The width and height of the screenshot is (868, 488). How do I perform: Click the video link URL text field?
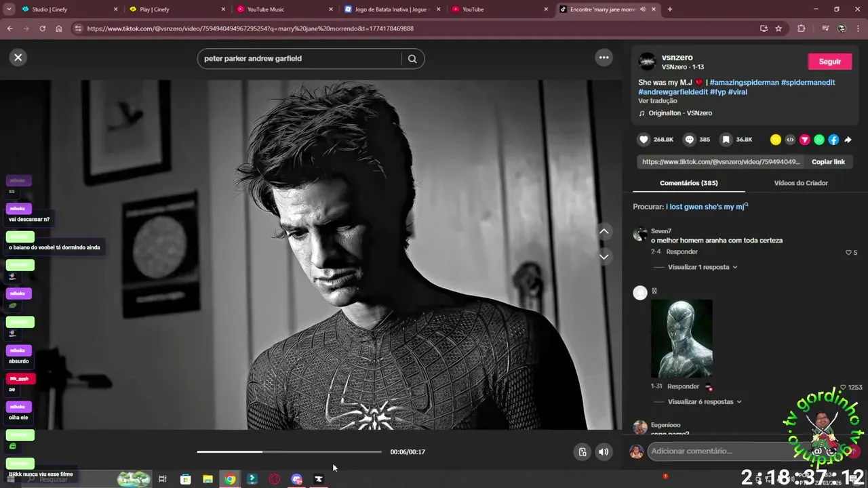[x=721, y=162]
